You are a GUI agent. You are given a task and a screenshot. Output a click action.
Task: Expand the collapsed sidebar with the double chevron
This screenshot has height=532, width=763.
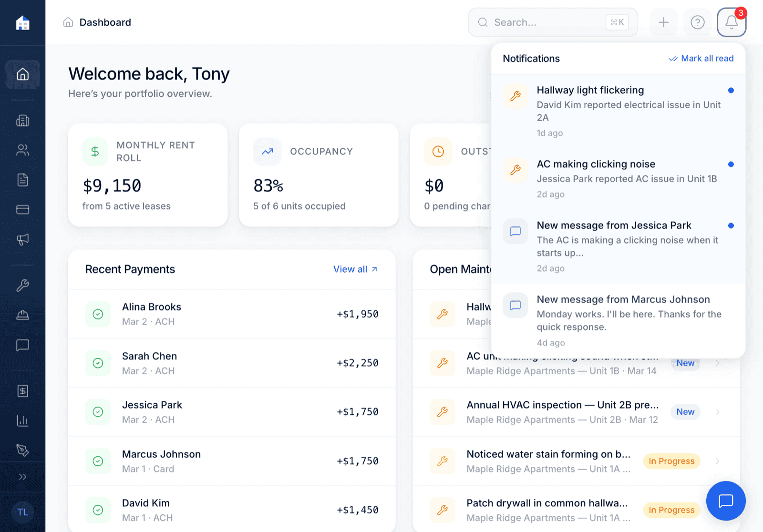22,476
